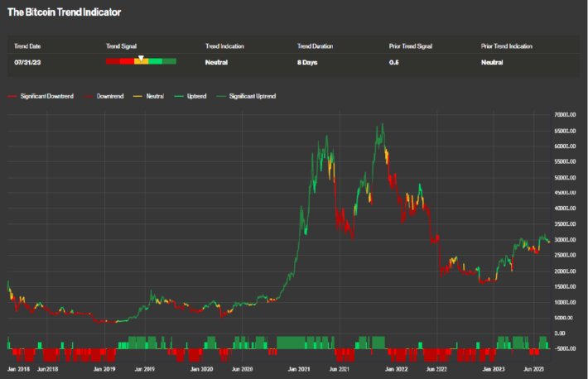Click the Jun 2018 x-axis label
588x379 pixels.
(48, 369)
